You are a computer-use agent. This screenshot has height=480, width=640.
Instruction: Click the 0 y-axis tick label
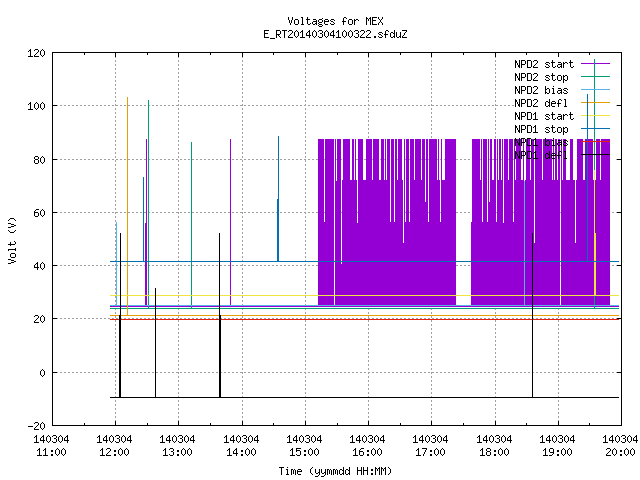point(42,373)
